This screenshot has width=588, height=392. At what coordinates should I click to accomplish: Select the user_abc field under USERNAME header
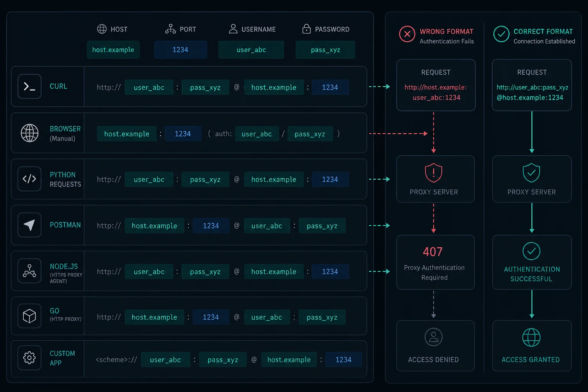pos(251,50)
